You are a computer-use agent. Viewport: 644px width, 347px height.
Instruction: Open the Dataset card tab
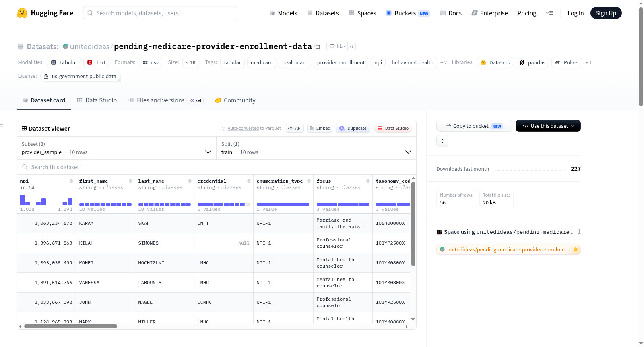click(43, 100)
